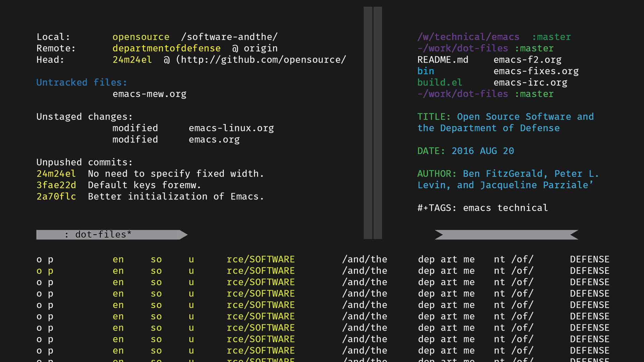
Task: Collapse the Unpushed commits section heading
Action: pos(85,162)
